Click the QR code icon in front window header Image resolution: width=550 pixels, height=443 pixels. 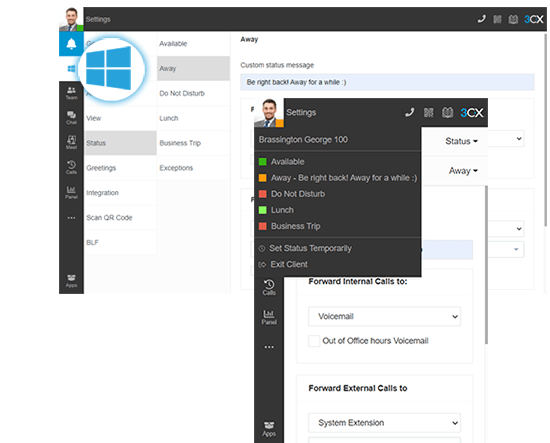click(x=428, y=113)
